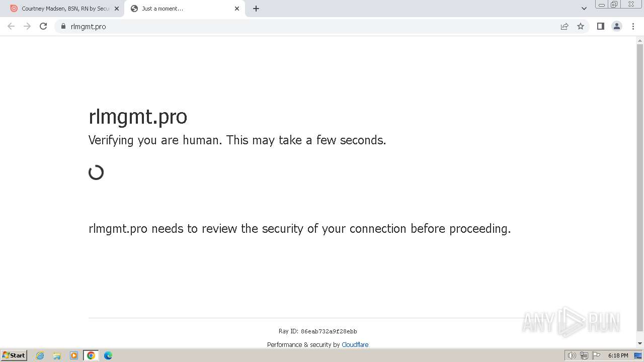Viewport: 644px width, 362px height.
Task: Launch Internet Explorer from taskbar
Action: [40, 355]
